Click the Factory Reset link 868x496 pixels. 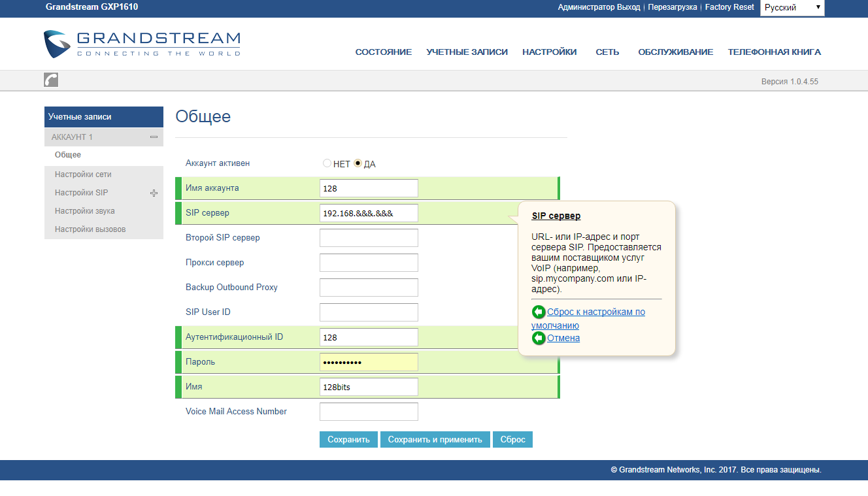729,7
